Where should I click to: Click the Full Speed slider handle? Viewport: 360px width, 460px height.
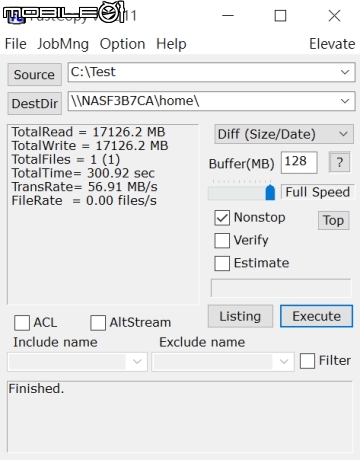pos(270,192)
